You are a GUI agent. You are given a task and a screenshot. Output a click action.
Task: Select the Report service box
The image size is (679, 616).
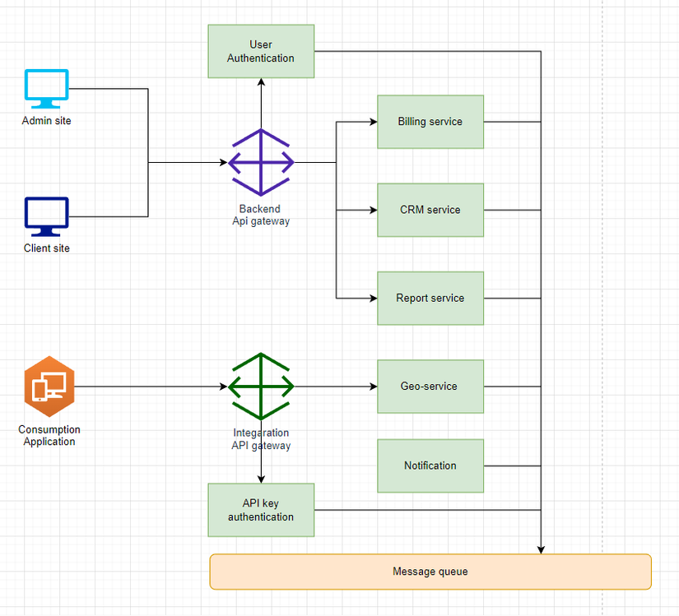click(x=430, y=298)
